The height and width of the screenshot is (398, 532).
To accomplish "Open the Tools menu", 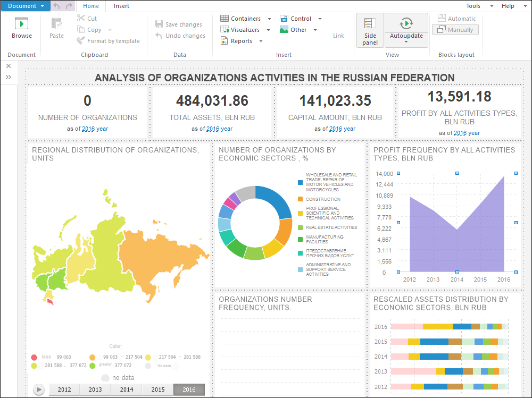I will 473,6.
